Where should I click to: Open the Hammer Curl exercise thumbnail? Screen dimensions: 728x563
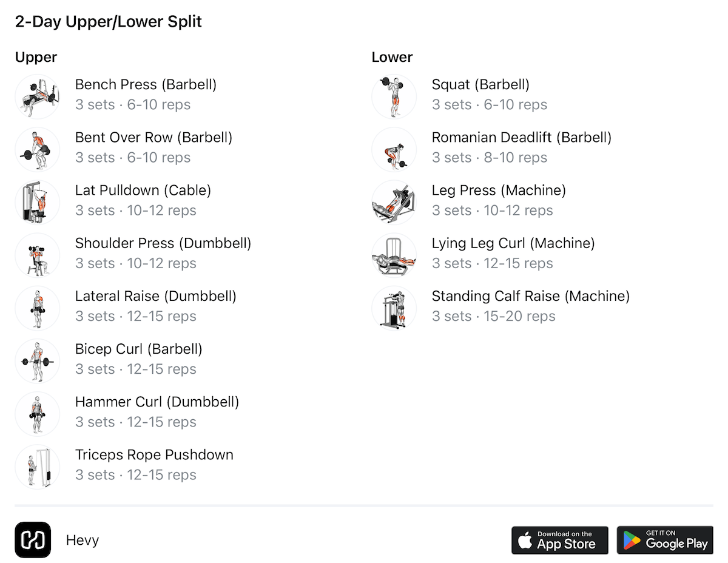point(37,414)
